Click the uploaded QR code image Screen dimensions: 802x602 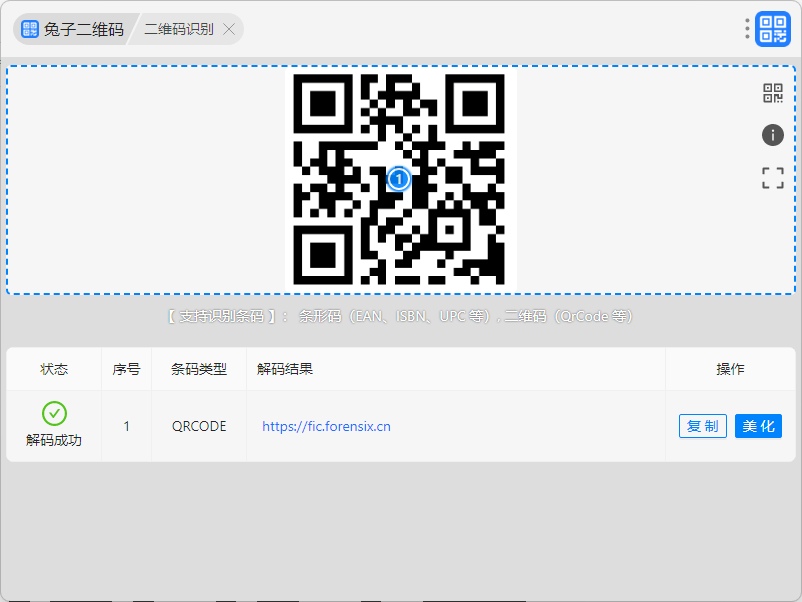(x=400, y=180)
